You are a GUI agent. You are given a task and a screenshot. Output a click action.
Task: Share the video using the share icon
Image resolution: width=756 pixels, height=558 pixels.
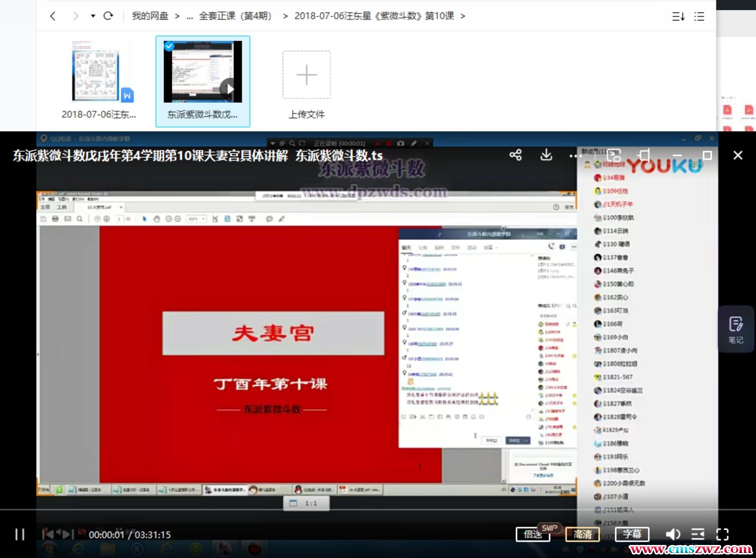coord(516,155)
